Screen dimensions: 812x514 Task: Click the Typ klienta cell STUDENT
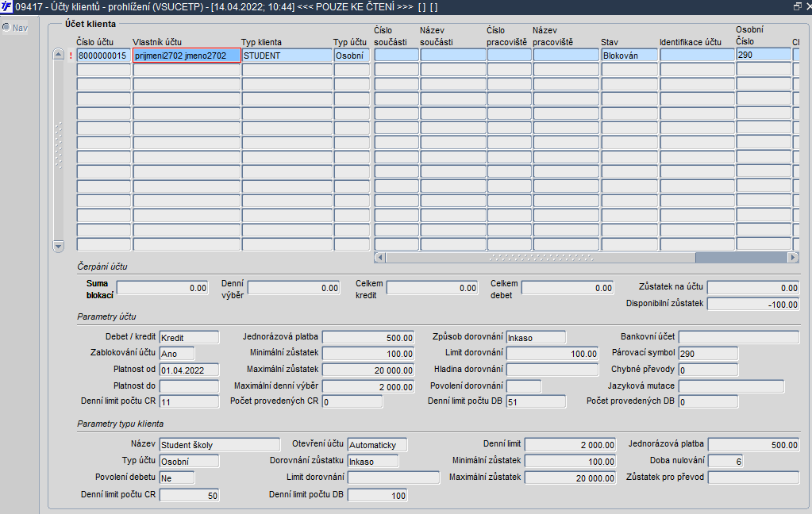(287, 56)
